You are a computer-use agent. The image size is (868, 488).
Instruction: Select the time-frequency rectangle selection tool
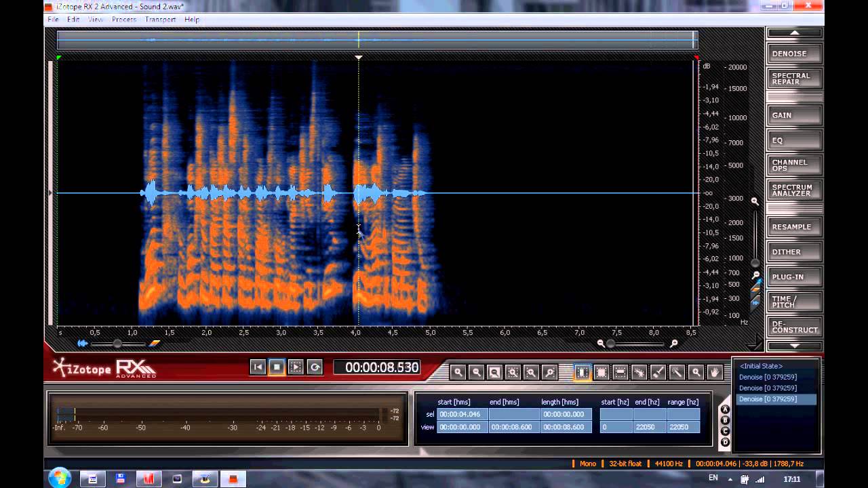pos(601,372)
